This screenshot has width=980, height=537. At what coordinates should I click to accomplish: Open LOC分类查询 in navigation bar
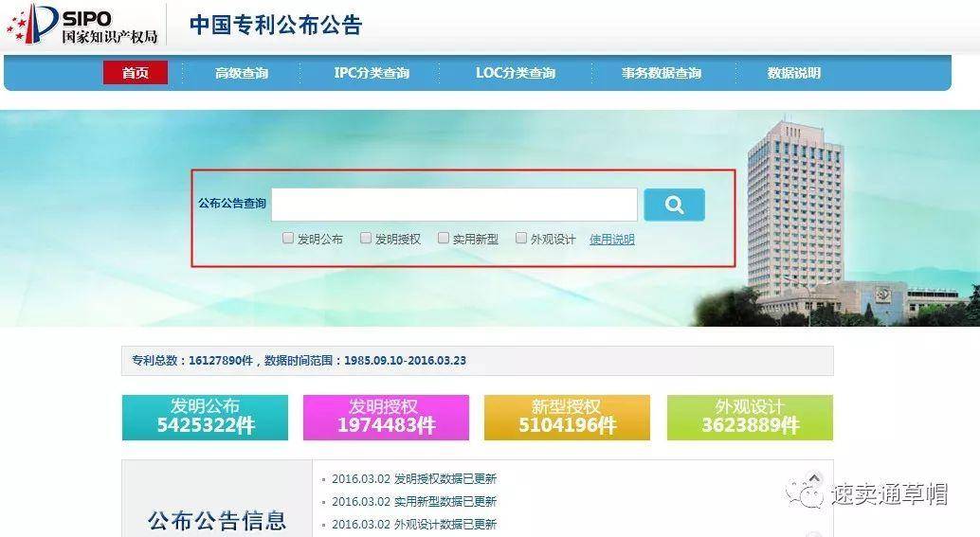pos(515,73)
